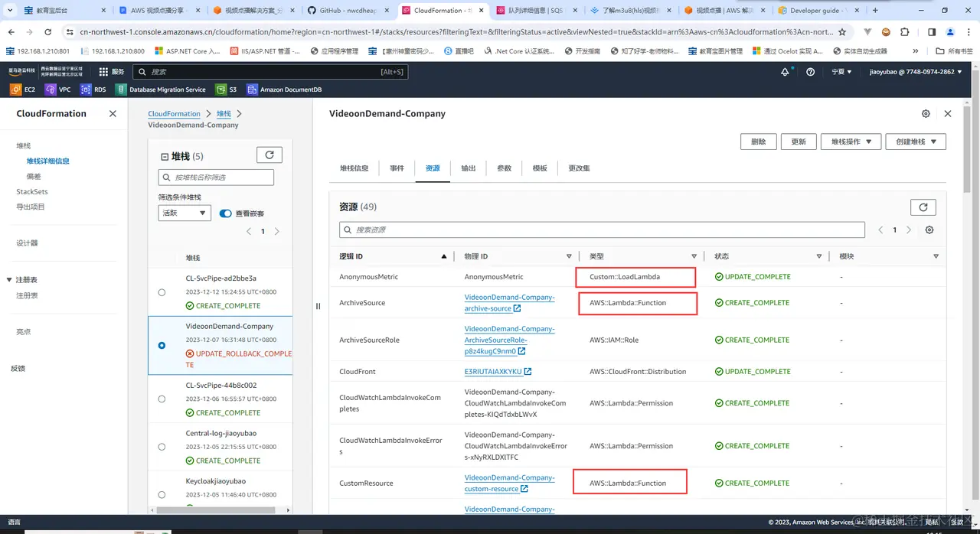This screenshot has width=980, height=534.
Task: Open external link icon next to E3RIUTAIAXKYKU
Action: coord(528,372)
